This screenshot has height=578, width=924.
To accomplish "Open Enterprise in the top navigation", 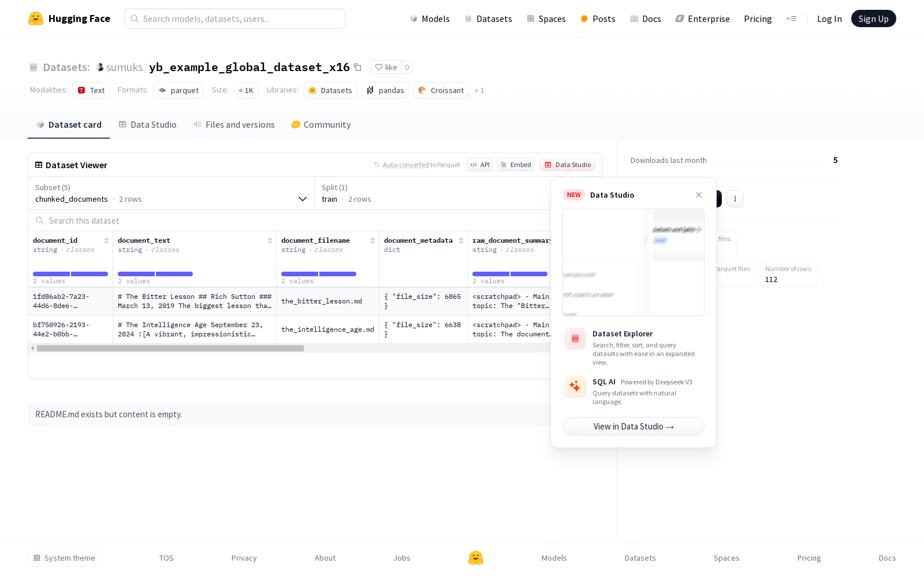I will point(703,19).
